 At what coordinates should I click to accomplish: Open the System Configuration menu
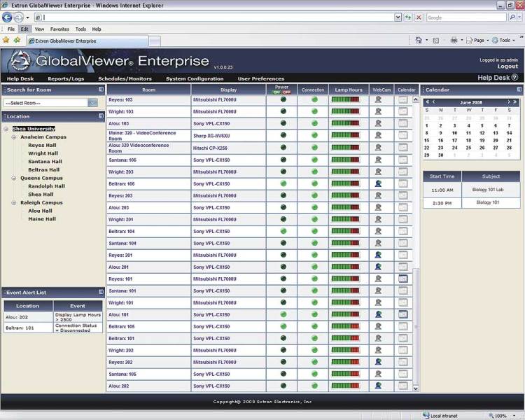click(195, 78)
